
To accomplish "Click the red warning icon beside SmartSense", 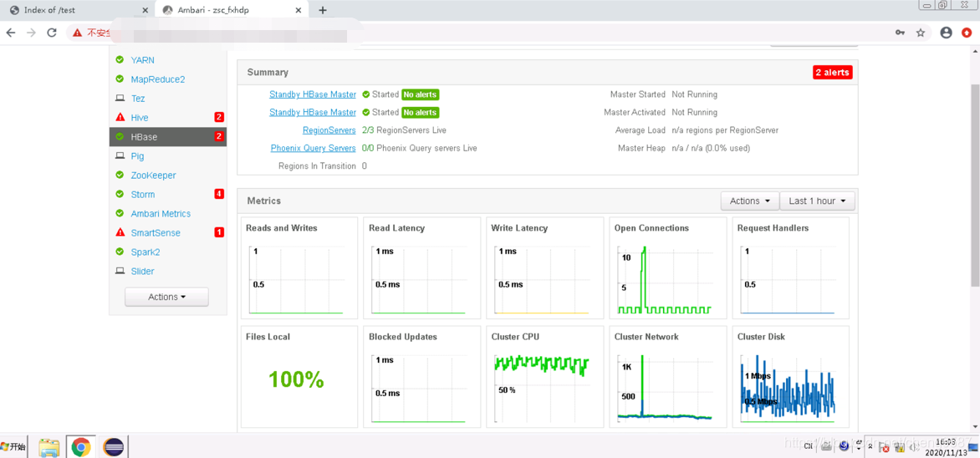I will [120, 232].
